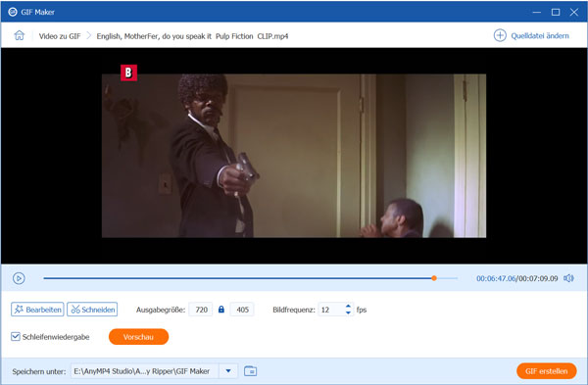Screen dimensions: 588x385
Task: Click the current time 00:06:47.06
Action: [x=496, y=278]
